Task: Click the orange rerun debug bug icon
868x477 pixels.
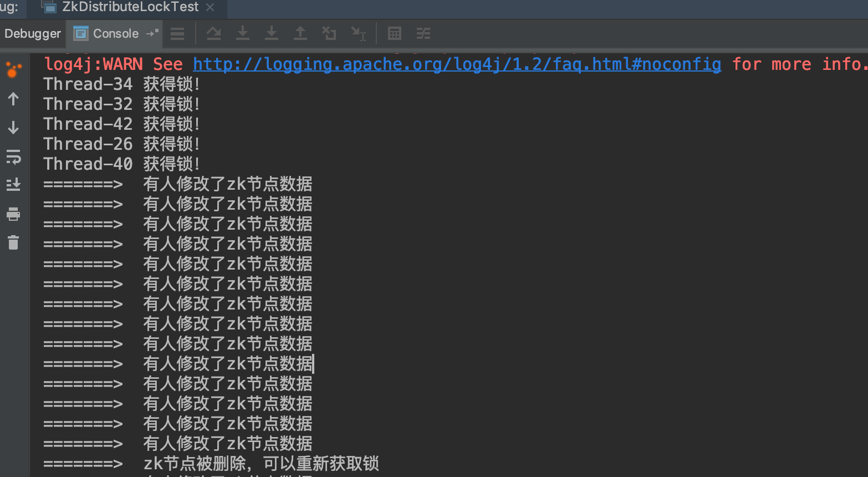Action: [13, 70]
